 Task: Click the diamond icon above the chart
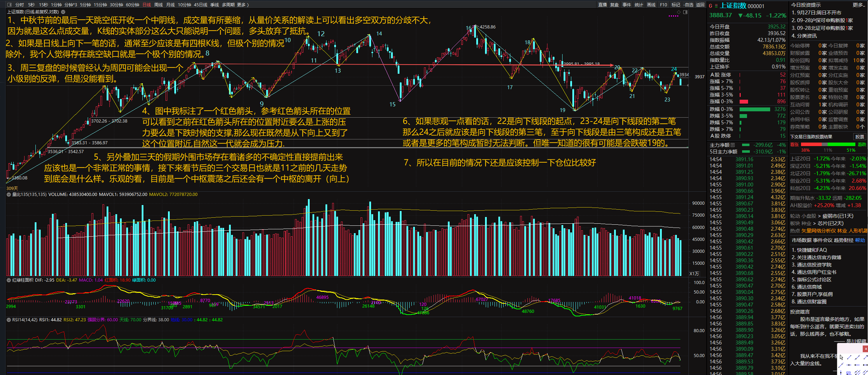click(x=679, y=12)
